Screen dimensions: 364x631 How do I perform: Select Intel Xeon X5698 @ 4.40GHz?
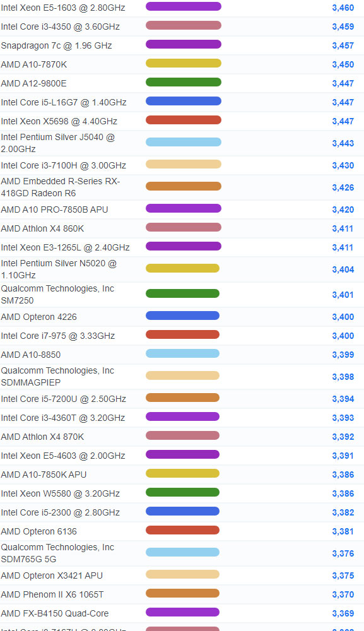click(59, 121)
